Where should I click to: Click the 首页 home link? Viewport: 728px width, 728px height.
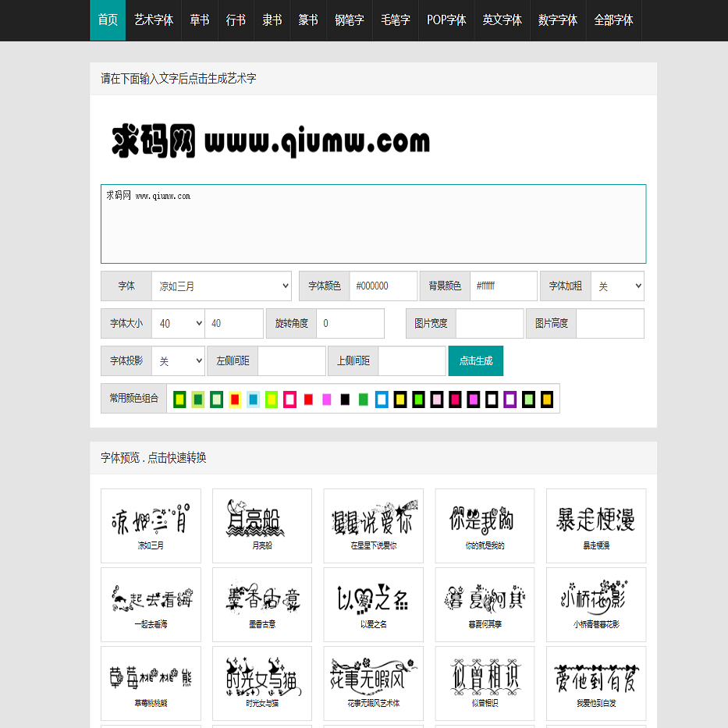108,20
